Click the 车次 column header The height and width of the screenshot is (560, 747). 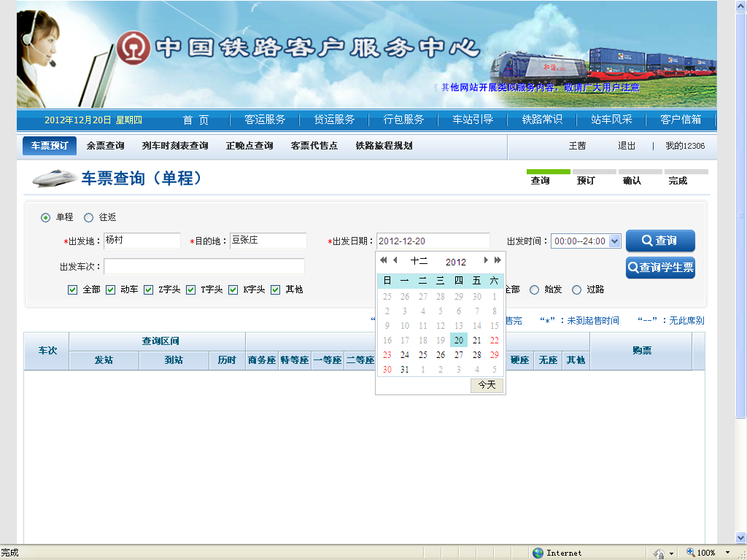pos(47,351)
